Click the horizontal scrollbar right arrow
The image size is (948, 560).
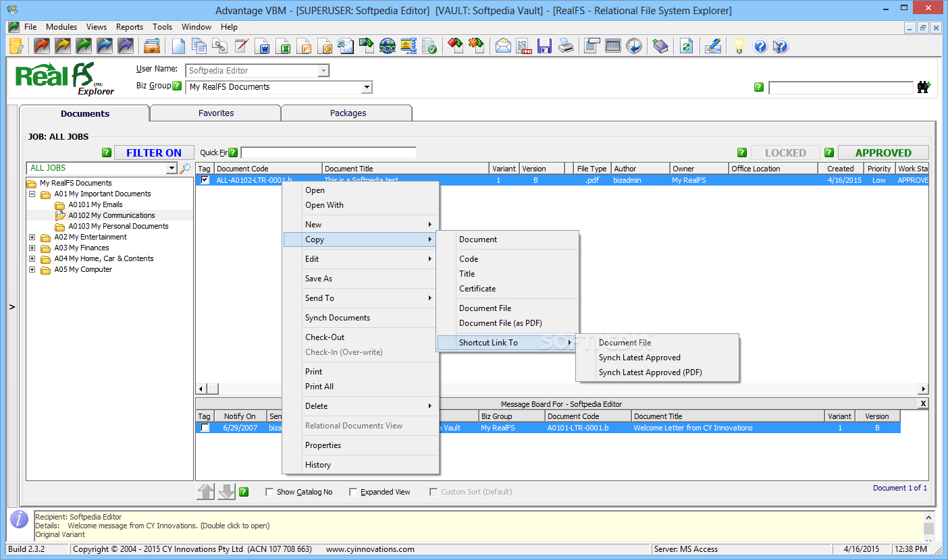click(x=923, y=389)
